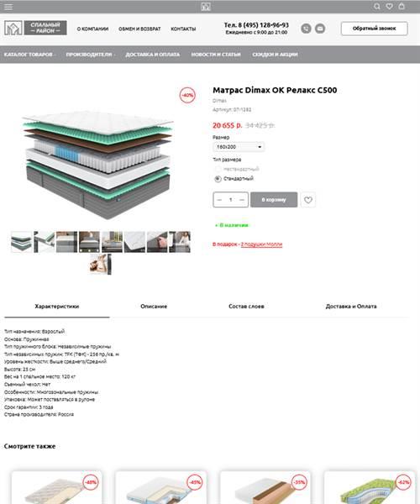Viewport: 420px width, 504px height.
Task: Click the В корзину button
Action: coord(274,200)
